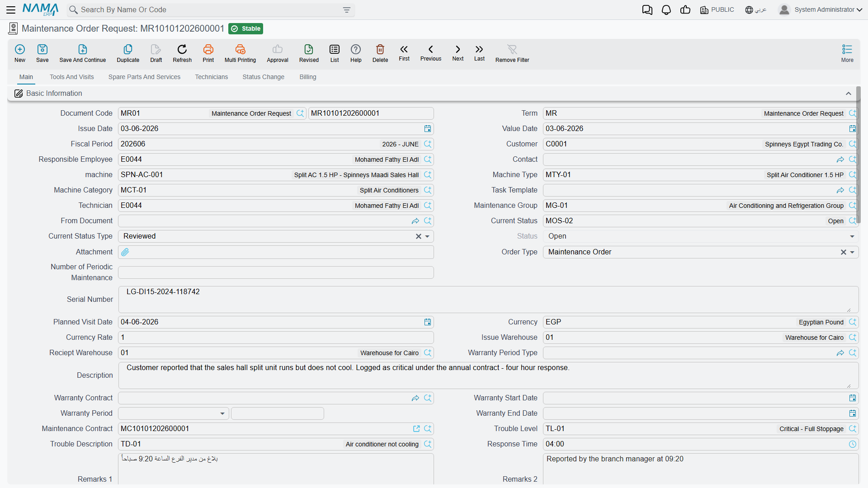Image resolution: width=868 pixels, height=488 pixels.
Task: Print the document
Action: pyautogui.click(x=208, y=53)
